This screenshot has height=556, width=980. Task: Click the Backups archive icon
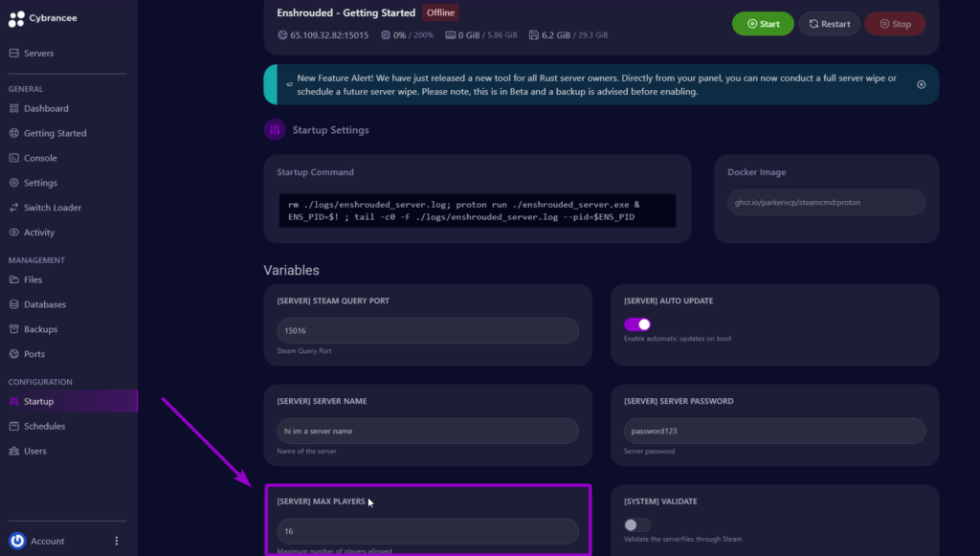coord(13,329)
